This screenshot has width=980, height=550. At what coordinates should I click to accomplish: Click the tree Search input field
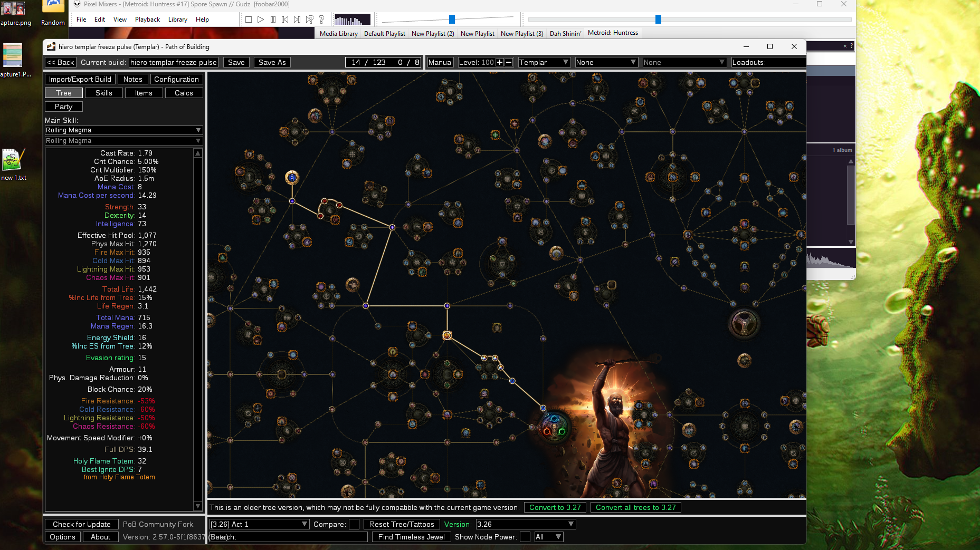[x=289, y=537]
